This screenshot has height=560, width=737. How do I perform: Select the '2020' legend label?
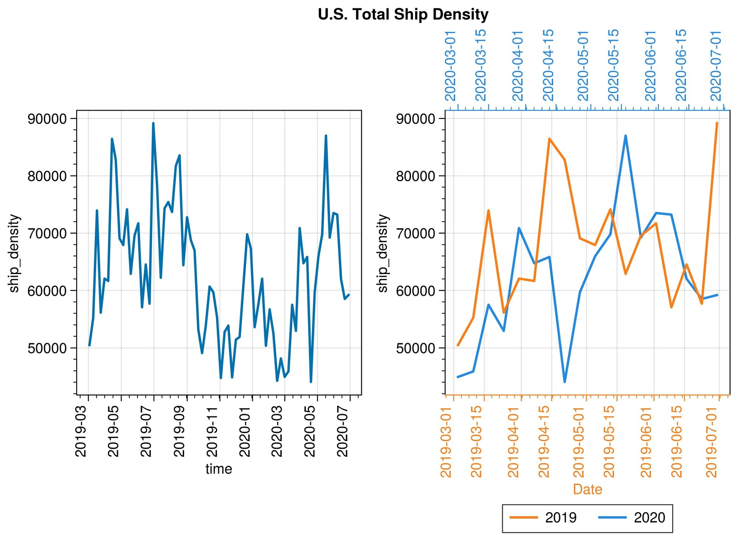(649, 518)
